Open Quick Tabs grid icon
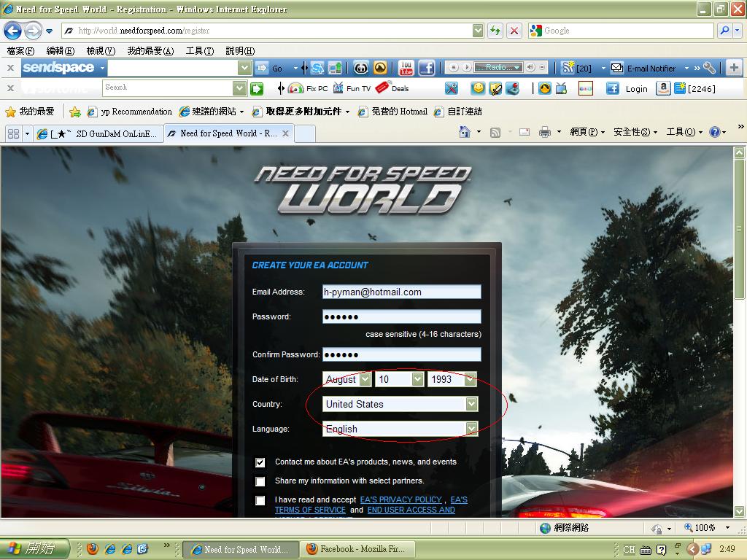747x560 pixels. 13,134
